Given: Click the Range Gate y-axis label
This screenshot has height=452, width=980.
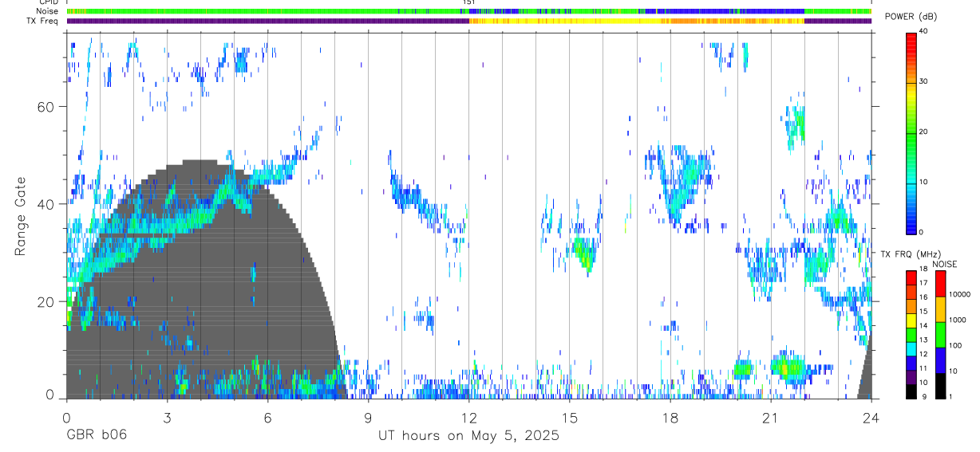Looking at the screenshot, I should tap(19, 216).
